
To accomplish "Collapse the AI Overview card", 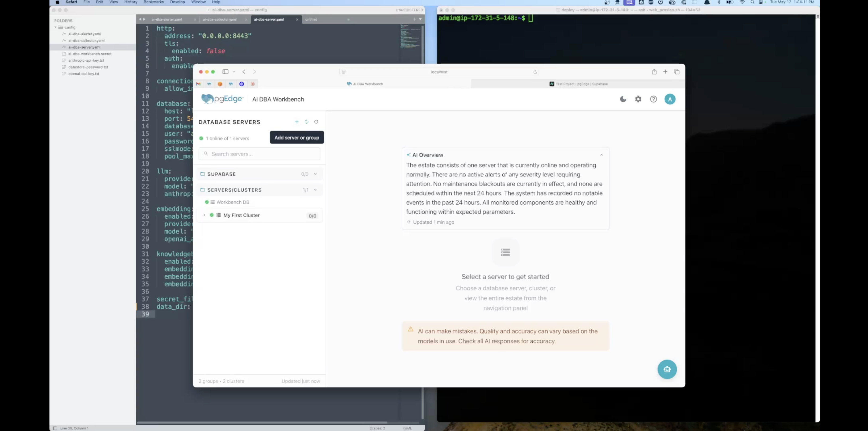I will (602, 155).
